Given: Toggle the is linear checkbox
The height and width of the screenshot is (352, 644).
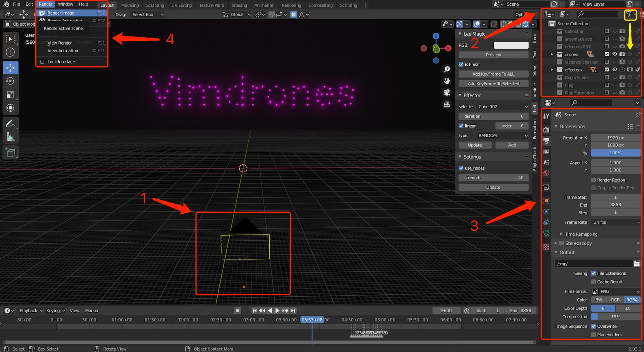Looking at the screenshot, I should click(x=461, y=65).
